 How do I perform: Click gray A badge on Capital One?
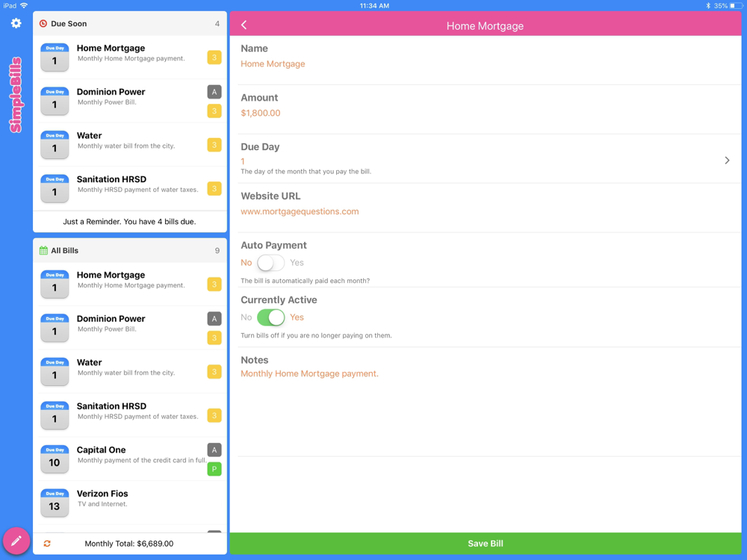click(214, 450)
